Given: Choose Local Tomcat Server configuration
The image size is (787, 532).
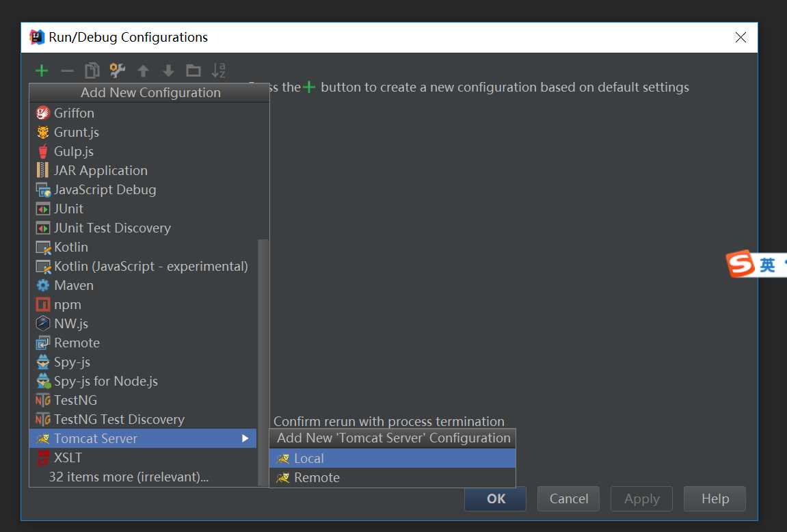Looking at the screenshot, I should [x=392, y=458].
